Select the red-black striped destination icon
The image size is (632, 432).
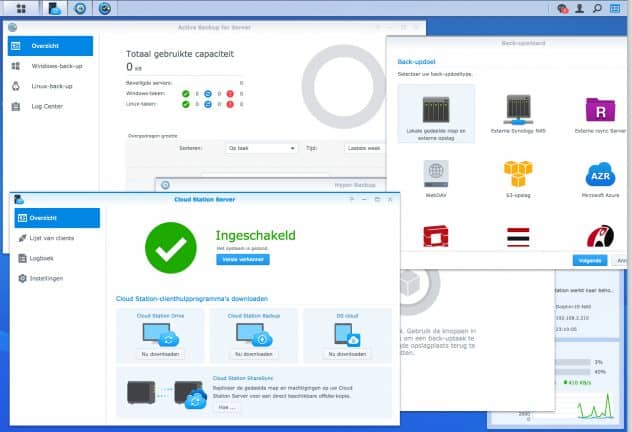[518, 237]
